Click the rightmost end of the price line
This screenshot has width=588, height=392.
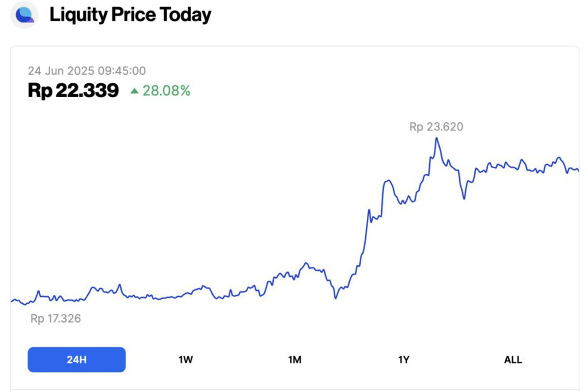578,170
